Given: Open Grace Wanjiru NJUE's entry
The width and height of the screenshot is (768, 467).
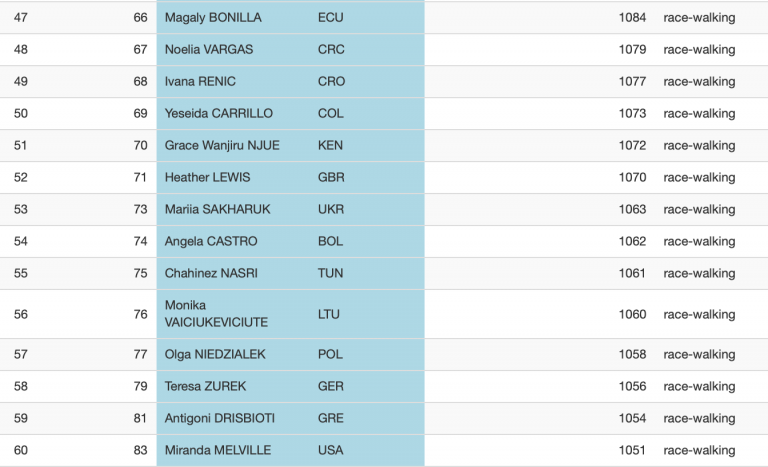Looking at the screenshot, I should 222,146.
